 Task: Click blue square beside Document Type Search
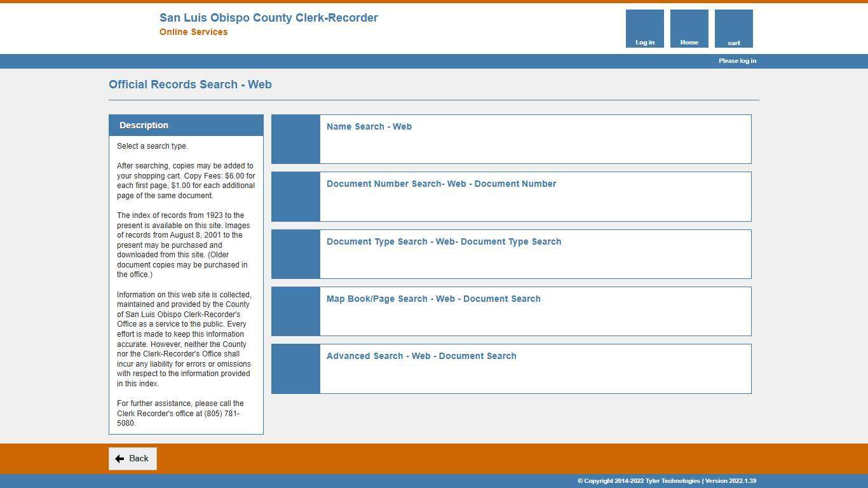pos(295,254)
